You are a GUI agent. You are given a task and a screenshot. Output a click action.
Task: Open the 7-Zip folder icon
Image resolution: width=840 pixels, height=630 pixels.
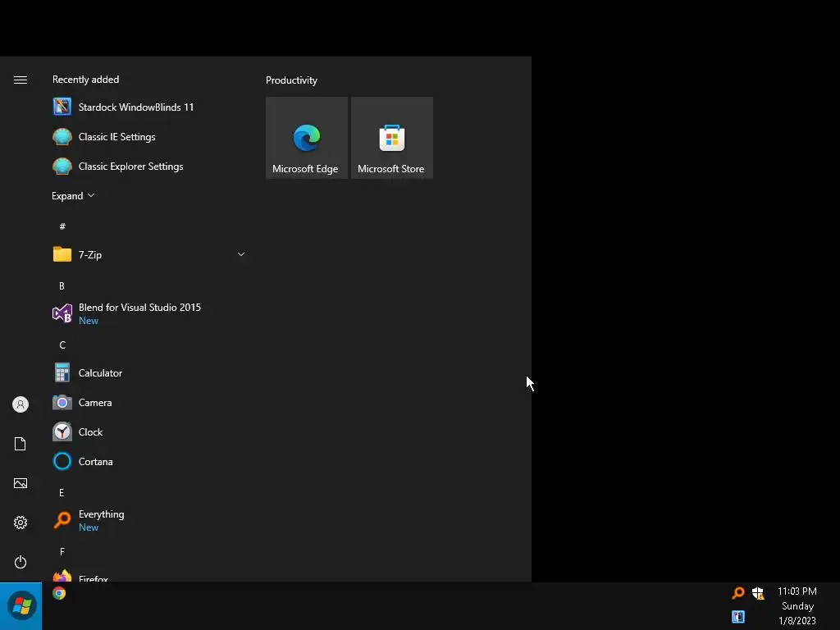(62, 254)
